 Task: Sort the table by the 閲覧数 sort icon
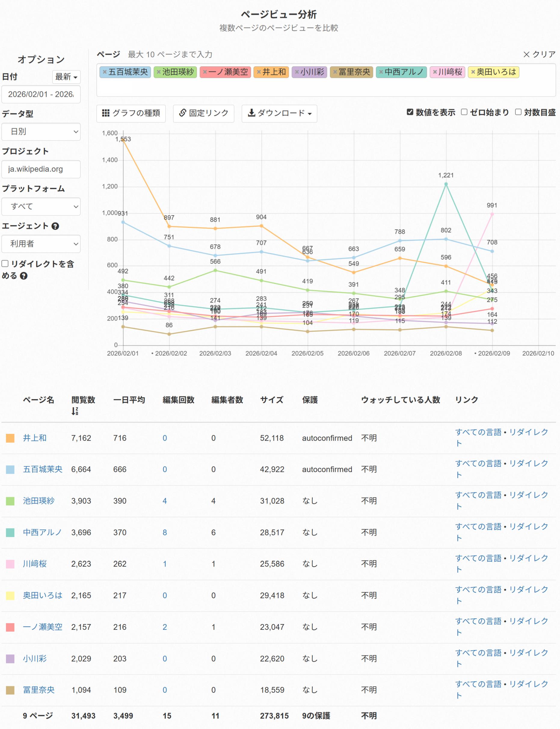(x=75, y=411)
